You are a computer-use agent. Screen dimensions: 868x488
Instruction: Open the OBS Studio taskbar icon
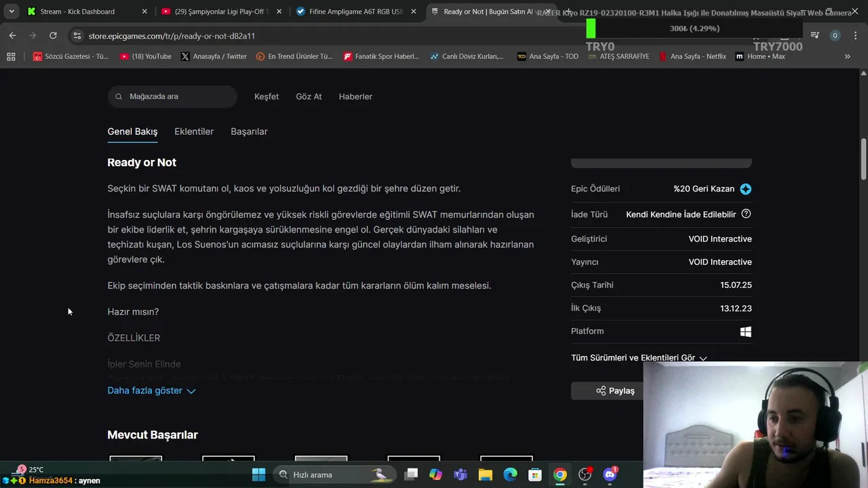tap(585, 474)
